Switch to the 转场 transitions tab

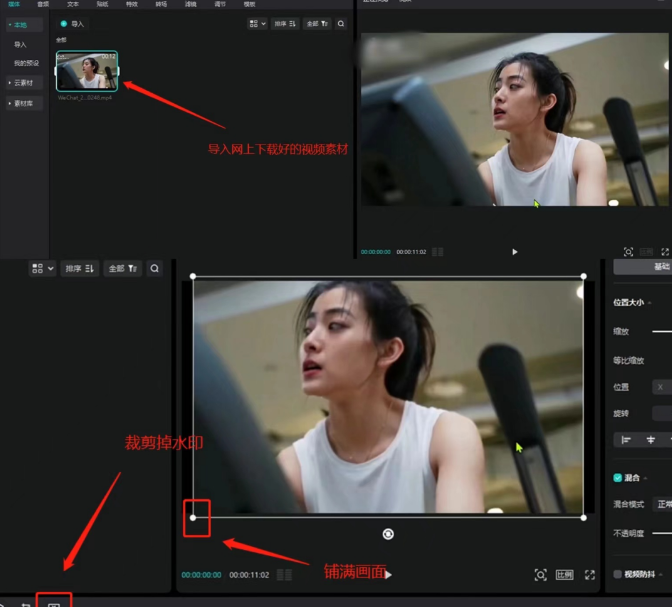pyautogui.click(x=161, y=4)
